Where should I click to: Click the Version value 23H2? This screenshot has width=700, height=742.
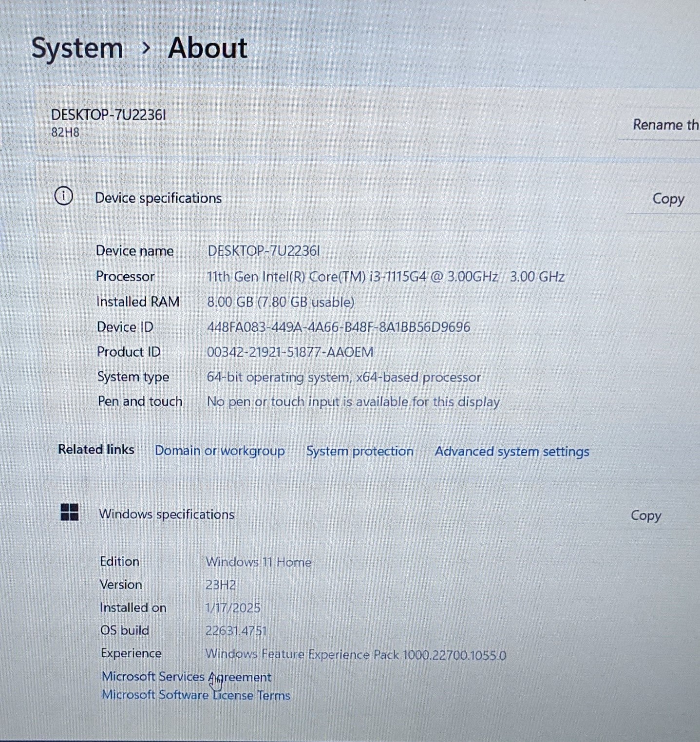point(220,585)
